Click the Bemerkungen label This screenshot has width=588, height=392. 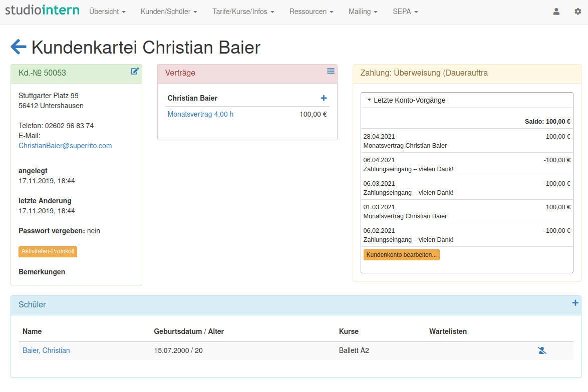click(42, 272)
